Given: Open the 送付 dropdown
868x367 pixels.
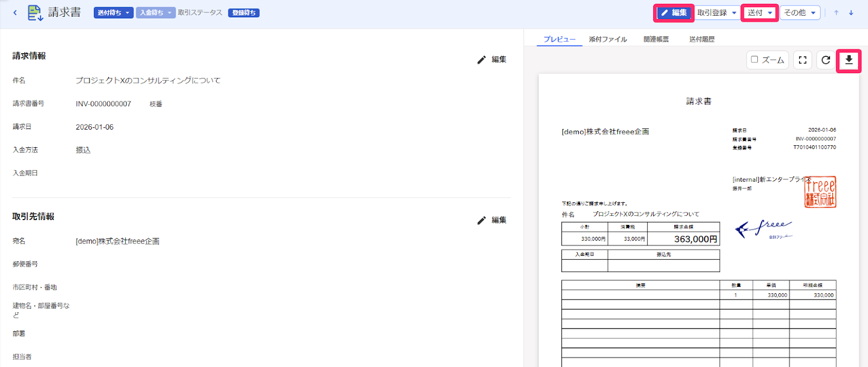Looking at the screenshot, I should [x=759, y=12].
